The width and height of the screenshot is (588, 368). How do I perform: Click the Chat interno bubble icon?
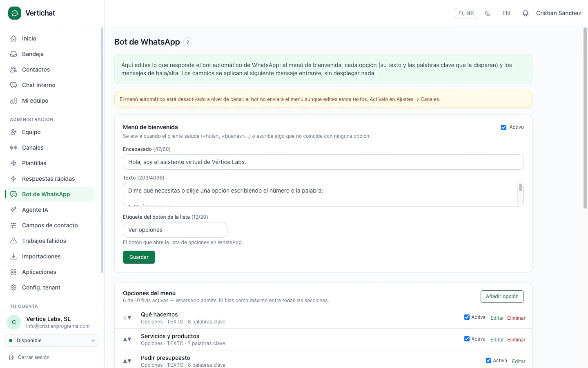coord(13,85)
